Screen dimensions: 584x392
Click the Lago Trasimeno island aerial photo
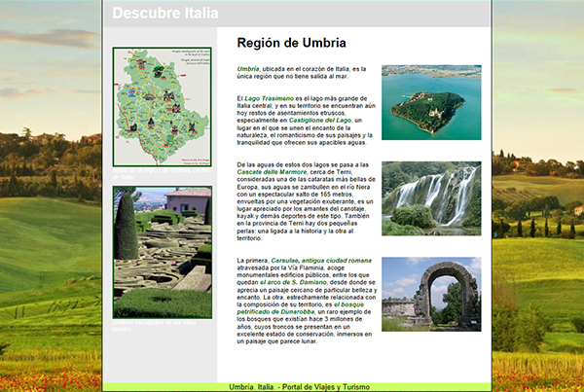coord(431,102)
